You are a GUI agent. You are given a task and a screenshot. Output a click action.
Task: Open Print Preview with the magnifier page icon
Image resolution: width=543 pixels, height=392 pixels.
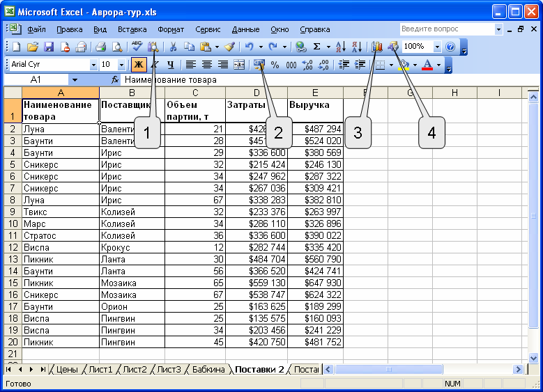click(117, 47)
